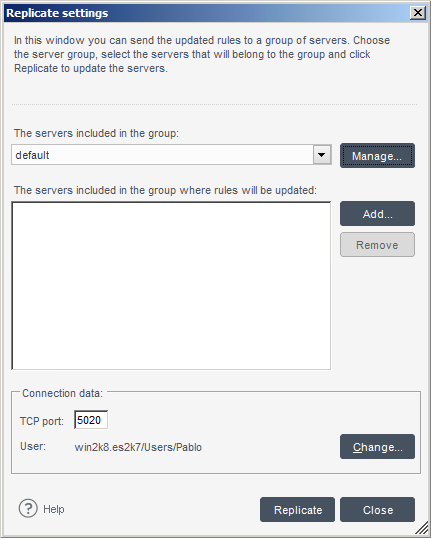The width and height of the screenshot is (431, 538).
Task: Click the user text win2k8.es2k7/Users/Pablo
Action: pos(138,447)
